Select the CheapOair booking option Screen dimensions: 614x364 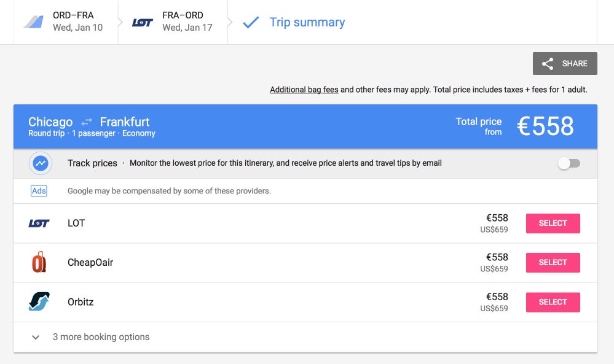click(x=553, y=262)
